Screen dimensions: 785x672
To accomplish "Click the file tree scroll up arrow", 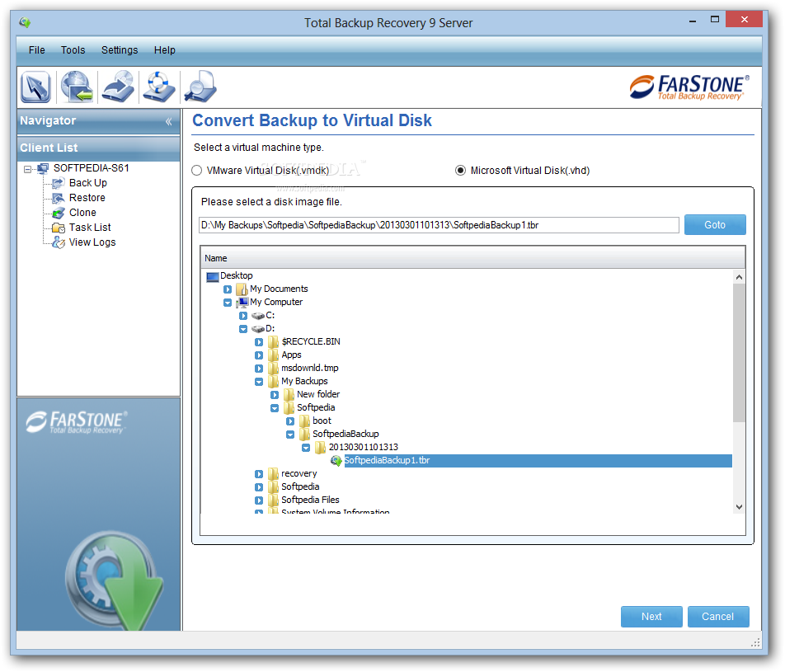I will point(739,277).
